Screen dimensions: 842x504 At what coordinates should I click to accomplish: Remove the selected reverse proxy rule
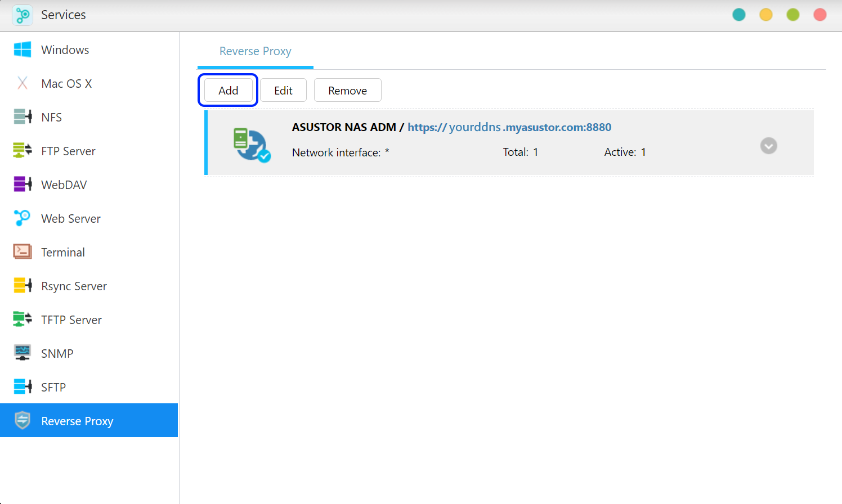tap(347, 91)
